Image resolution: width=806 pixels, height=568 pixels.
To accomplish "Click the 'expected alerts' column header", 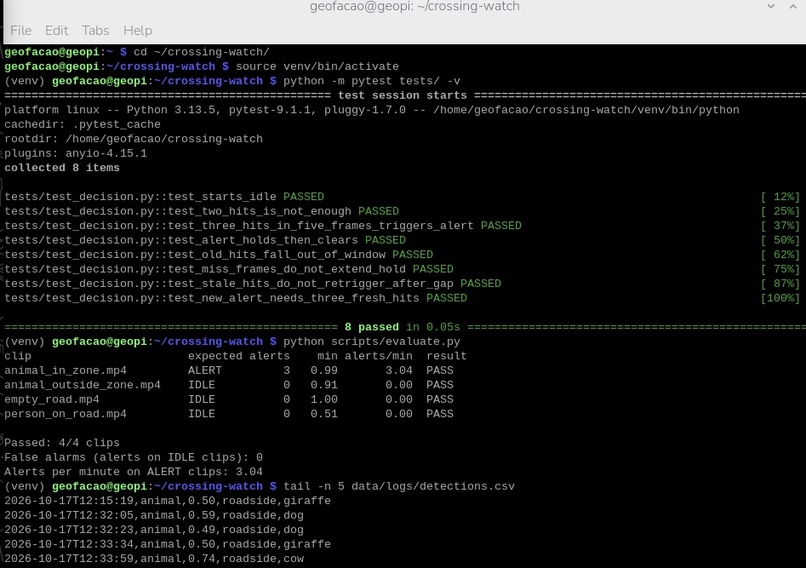I will (239, 356).
